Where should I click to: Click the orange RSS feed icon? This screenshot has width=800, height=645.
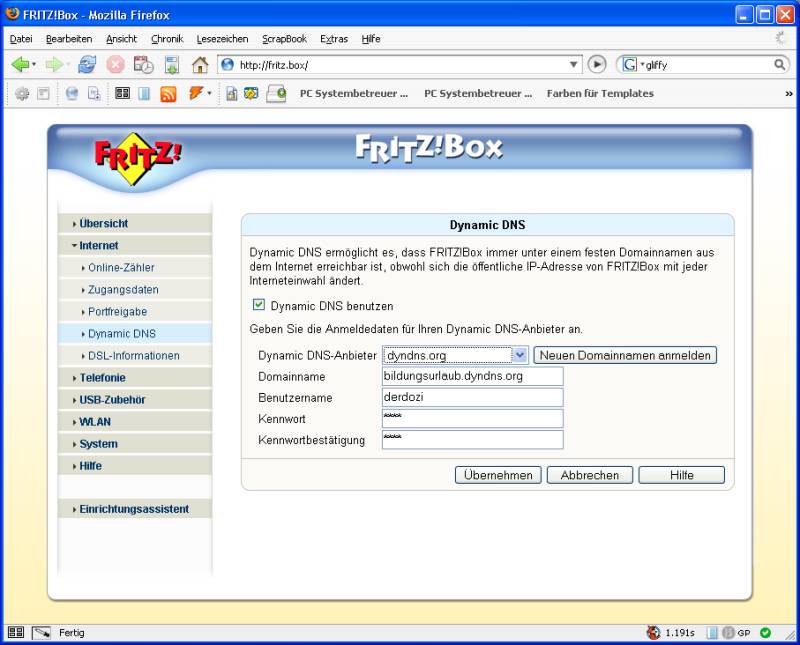point(168,94)
